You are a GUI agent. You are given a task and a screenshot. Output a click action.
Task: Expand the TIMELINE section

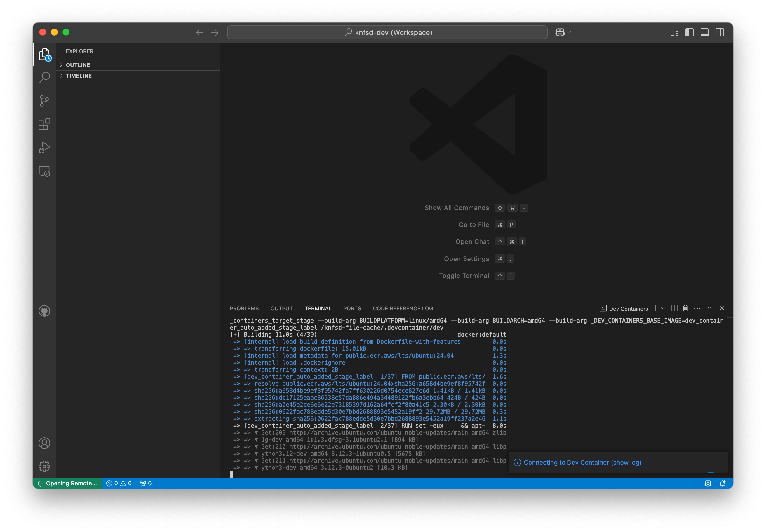[138, 76]
